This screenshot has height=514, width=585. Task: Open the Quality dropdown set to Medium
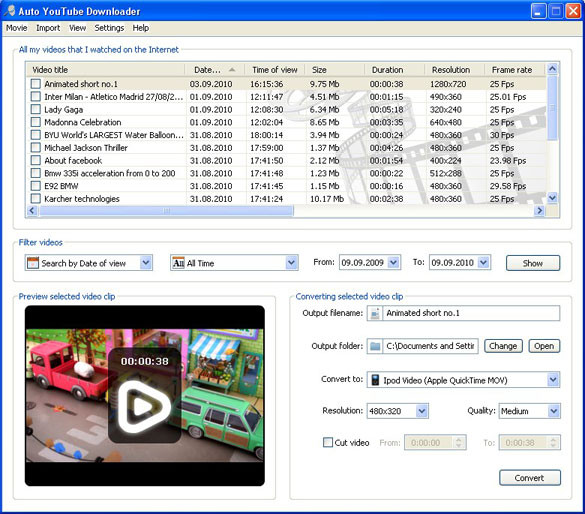click(x=553, y=411)
